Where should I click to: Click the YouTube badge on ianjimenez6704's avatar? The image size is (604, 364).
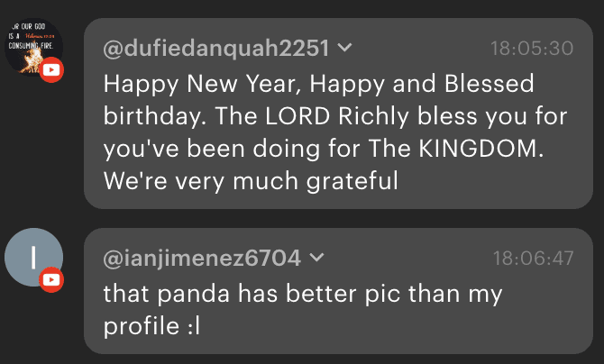52,280
